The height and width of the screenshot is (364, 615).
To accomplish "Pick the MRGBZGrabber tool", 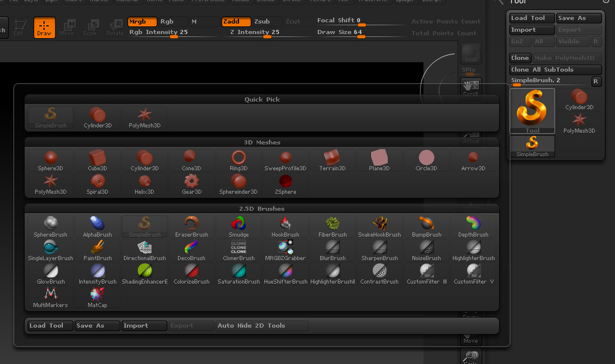I will [285, 250].
